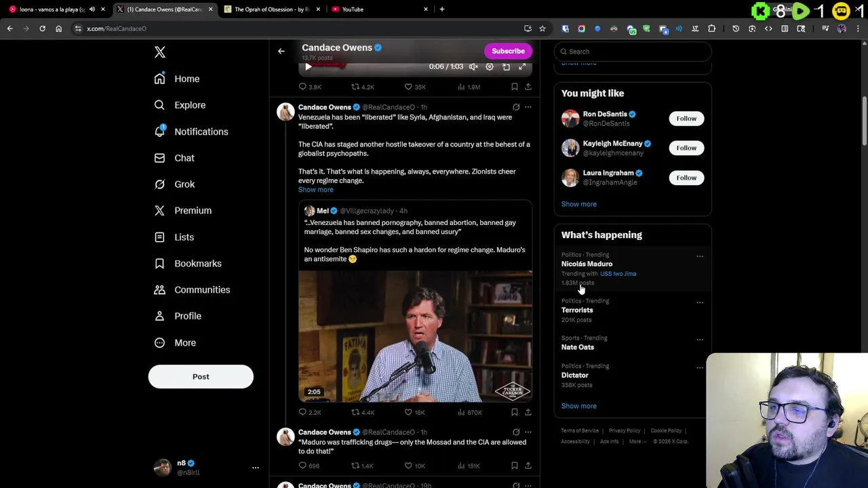The width and height of the screenshot is (868, 488).
Task: Play the video at top of feed
Action: click(x=309, y=66)
